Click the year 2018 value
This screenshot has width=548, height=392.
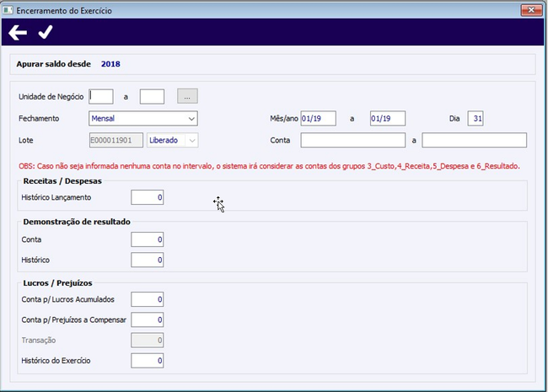[x=110, y=64]
